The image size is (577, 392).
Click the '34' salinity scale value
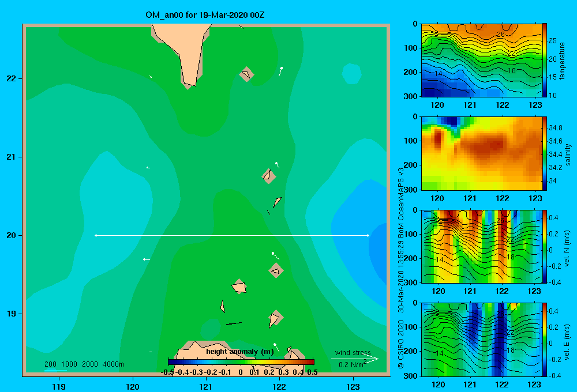pos(553,181)
